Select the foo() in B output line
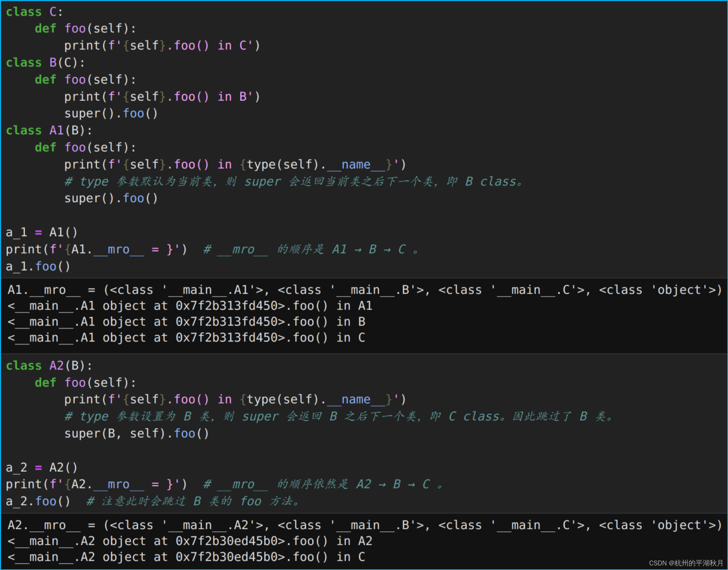 click(186, 321)
